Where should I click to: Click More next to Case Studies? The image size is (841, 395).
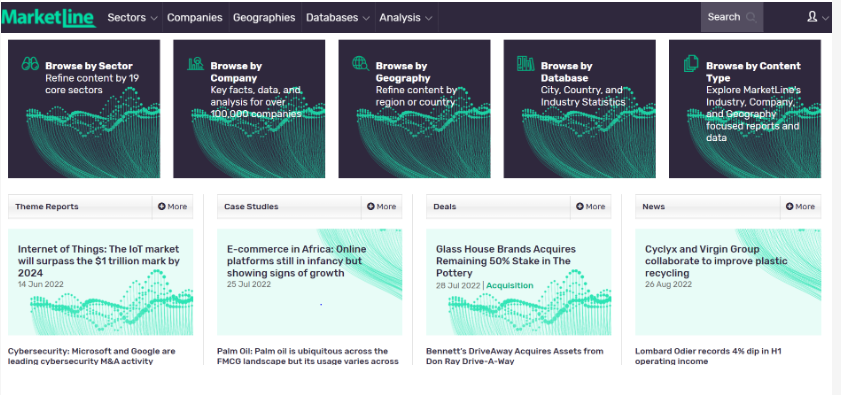click(382, 207)
